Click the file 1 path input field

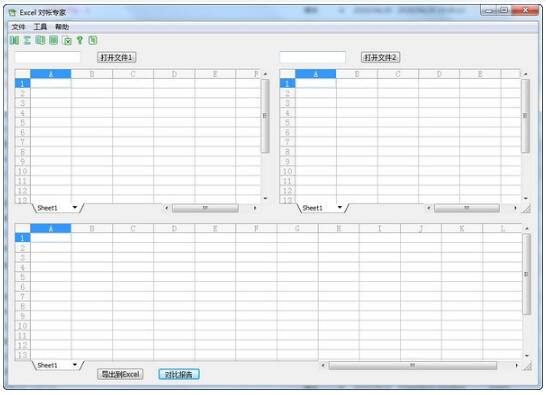pyautogui.click(x=48, y=57)
